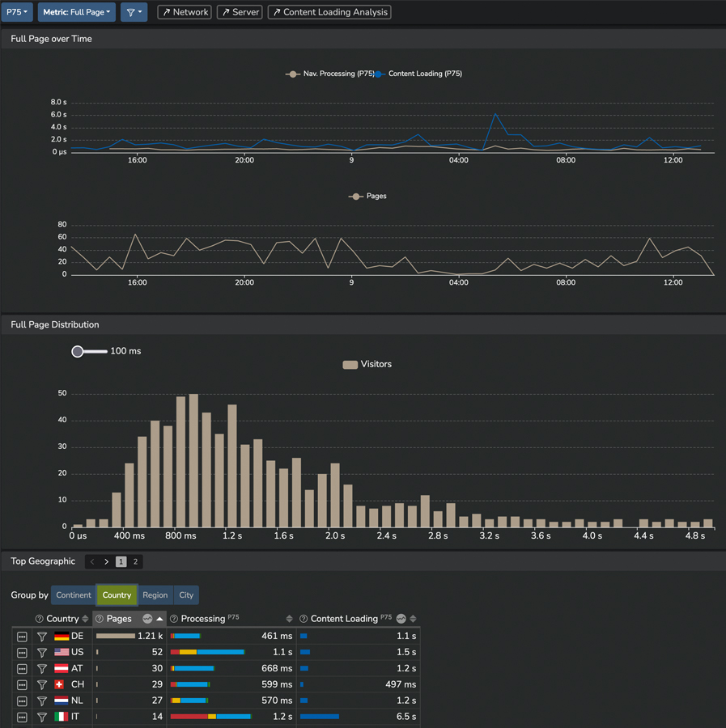726x728 pixels.
Task: Click the 'Full Page Distribution' heading
Action: (55, 325)
